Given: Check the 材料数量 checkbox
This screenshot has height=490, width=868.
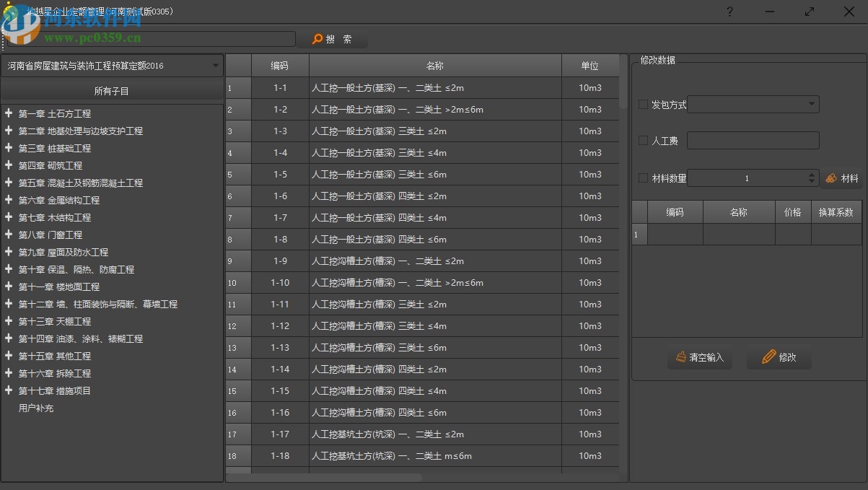Looking at the screenshot, I should (x=643, y=178).
